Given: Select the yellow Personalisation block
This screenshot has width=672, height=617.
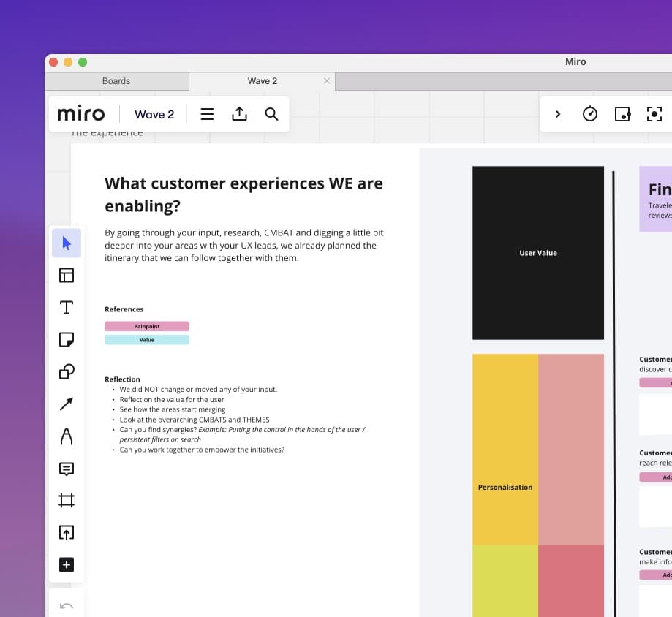Looking at the screenshot, I should [505, 450].
